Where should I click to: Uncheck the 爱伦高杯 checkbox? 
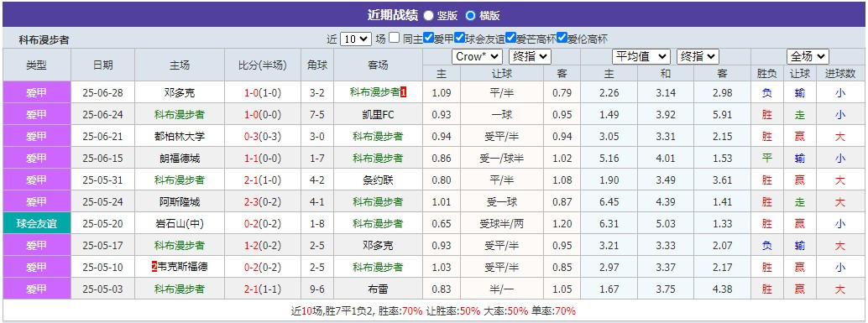pyautogui.click(x=562, y=38)
